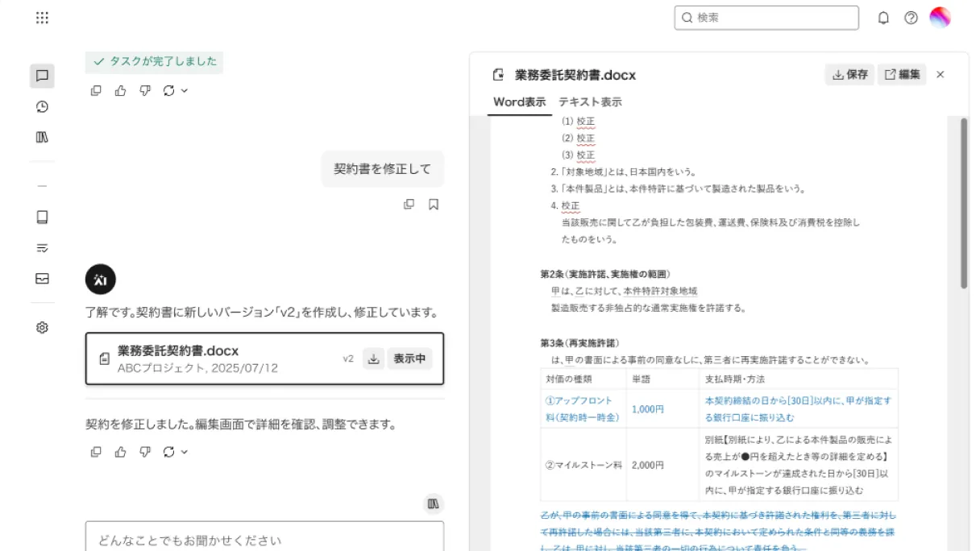Download v2 of 業務委託契約書.docx
Viewport: 980px width, 551px height.
coord(372,359)
